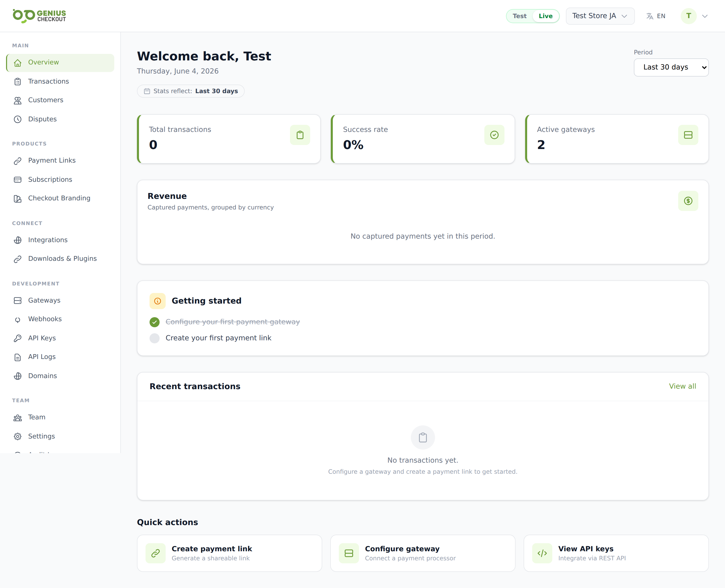Screen dimensions: 725x588
Task: Click Configure gateway quick action
Action: [x=422, y=553]
